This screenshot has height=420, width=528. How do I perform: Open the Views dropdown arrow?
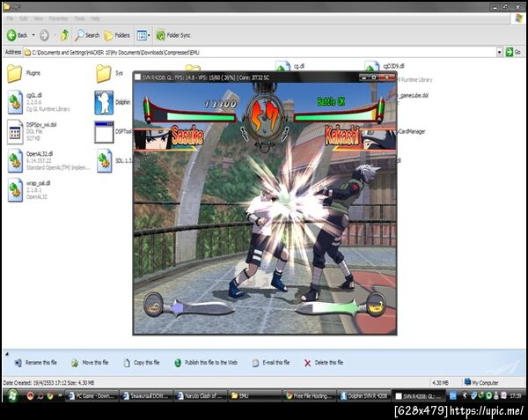pyautogui.click(x=150, y=35)
